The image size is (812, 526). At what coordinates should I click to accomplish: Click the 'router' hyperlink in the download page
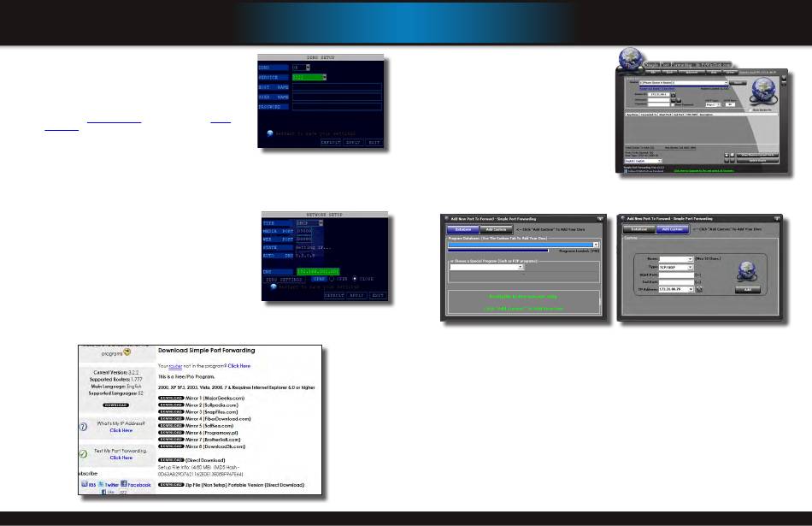175,366
